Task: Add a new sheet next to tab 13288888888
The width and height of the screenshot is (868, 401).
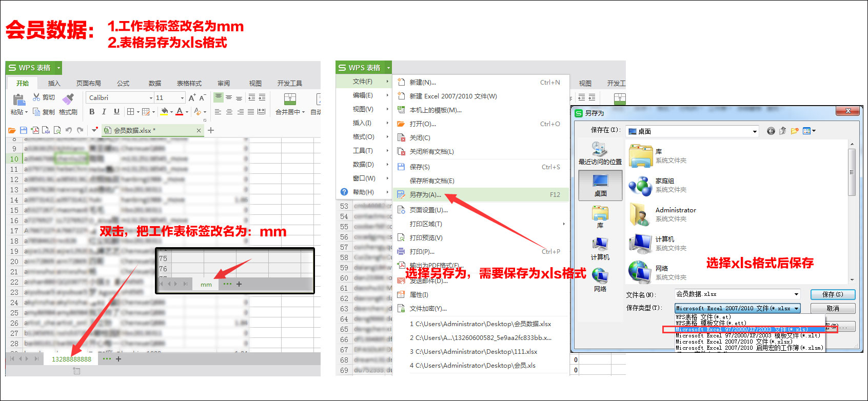Action: click(x=119, y=359)
